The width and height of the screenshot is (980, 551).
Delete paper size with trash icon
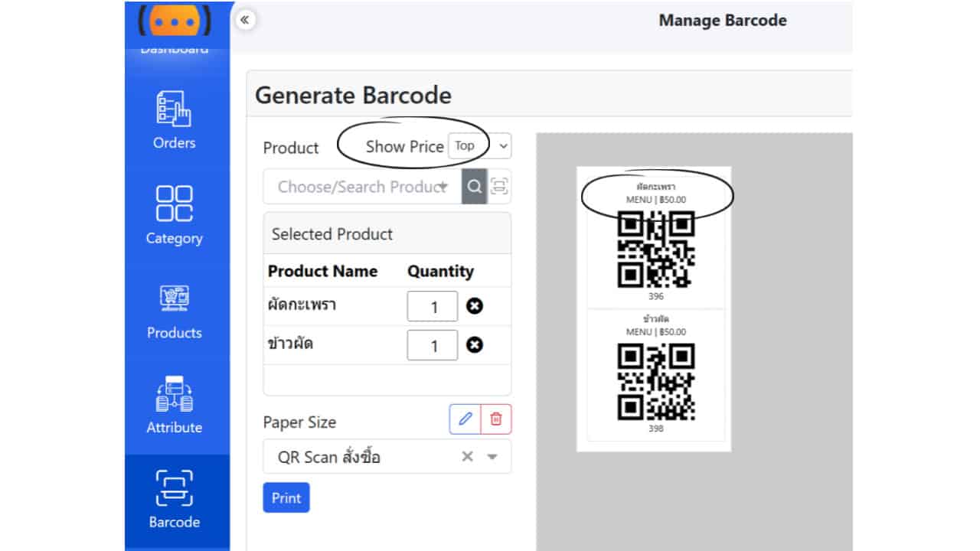click(496, 419)
